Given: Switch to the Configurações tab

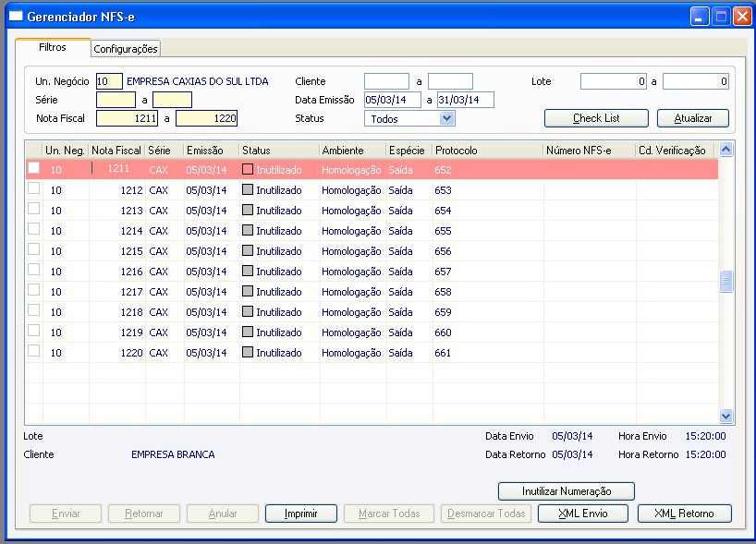Looking at the screenshot, I should coord(126,49).
